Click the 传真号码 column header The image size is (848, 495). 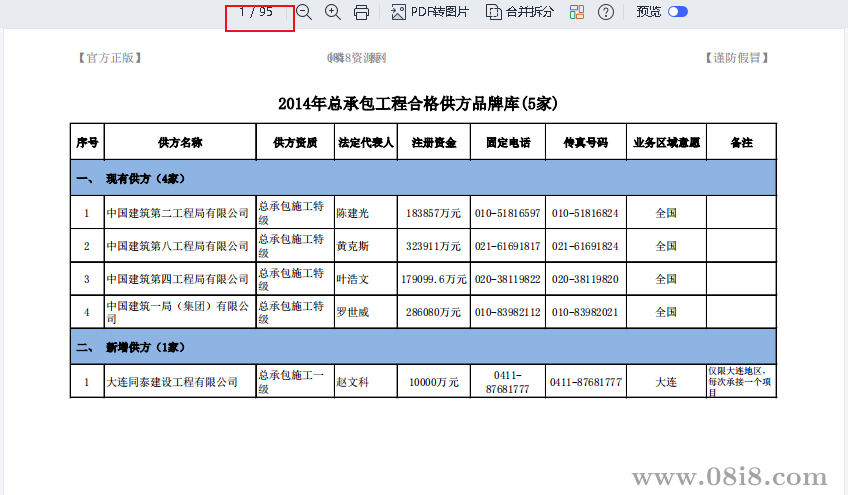click(586, 142)
